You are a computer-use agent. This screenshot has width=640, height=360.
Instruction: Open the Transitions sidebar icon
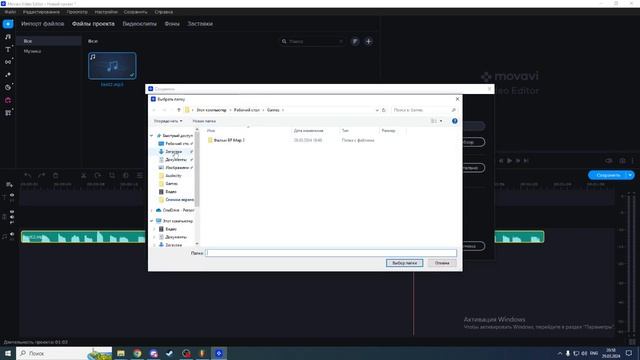pyautogui.click(x=8, y=62)
